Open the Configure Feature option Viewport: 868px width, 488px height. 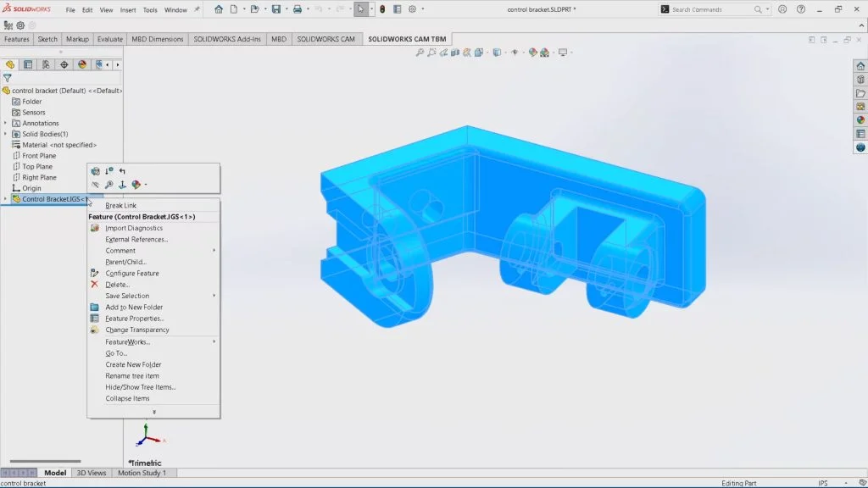[135, 272]
